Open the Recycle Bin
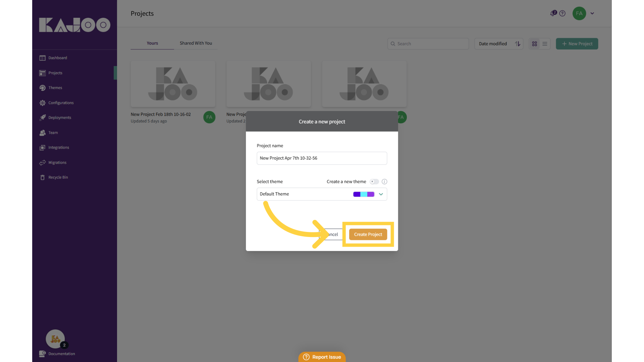This screenshot has height=362, width=644. (58, 177)
